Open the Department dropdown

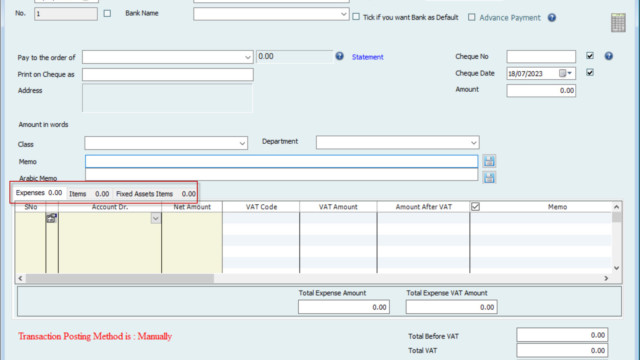(473, 142)
